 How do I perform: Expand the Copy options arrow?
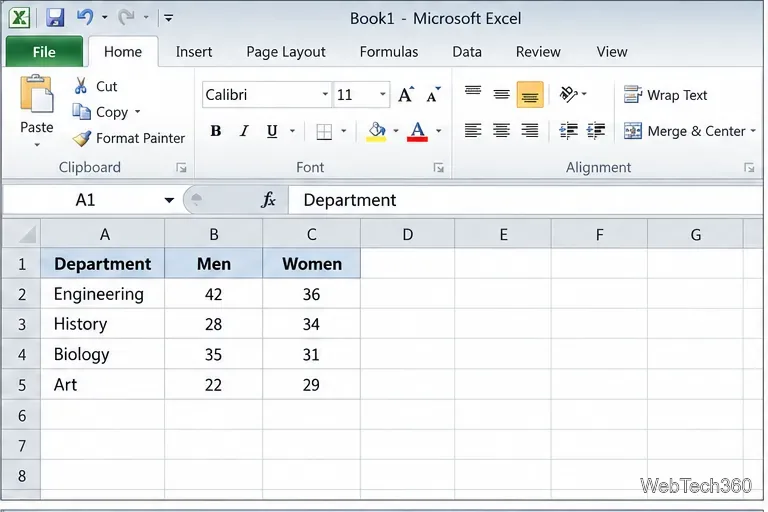point(138,112)
